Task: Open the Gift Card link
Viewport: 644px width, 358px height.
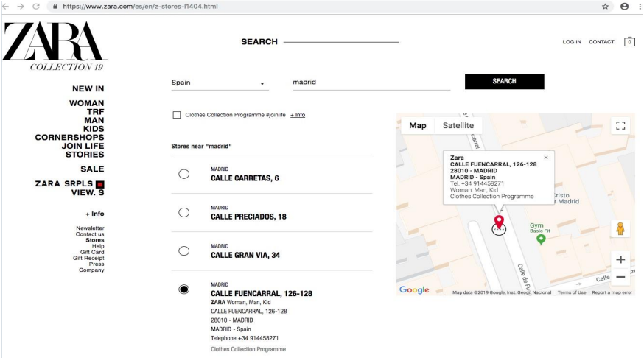Action: (x=92, y=252)
